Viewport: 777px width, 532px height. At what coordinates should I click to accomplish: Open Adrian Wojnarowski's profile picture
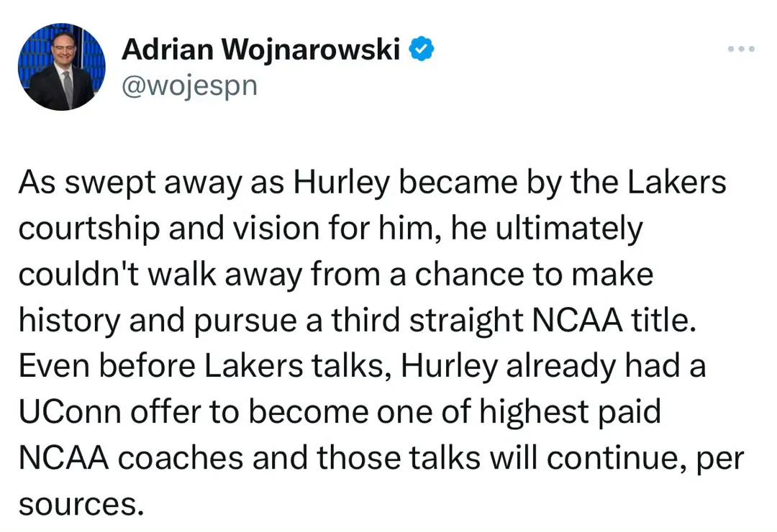click(62, 66)
